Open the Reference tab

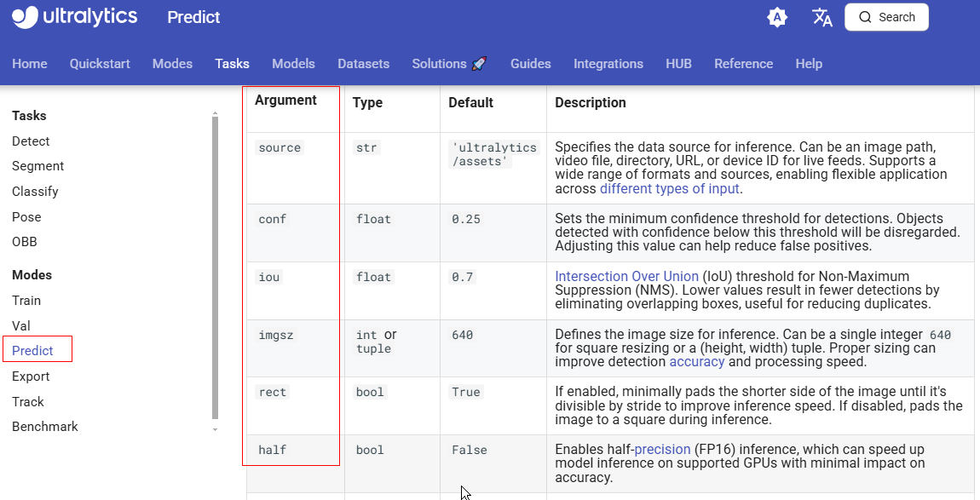(744, 64)
